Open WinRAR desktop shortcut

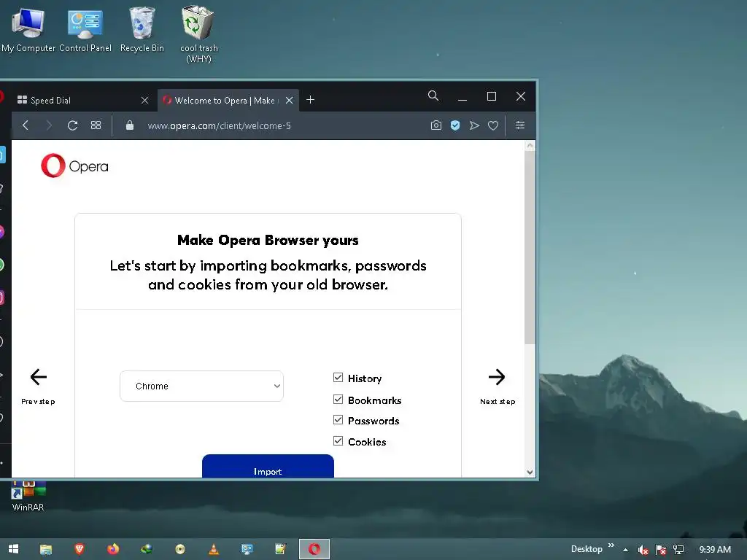[x=28, y=497]
